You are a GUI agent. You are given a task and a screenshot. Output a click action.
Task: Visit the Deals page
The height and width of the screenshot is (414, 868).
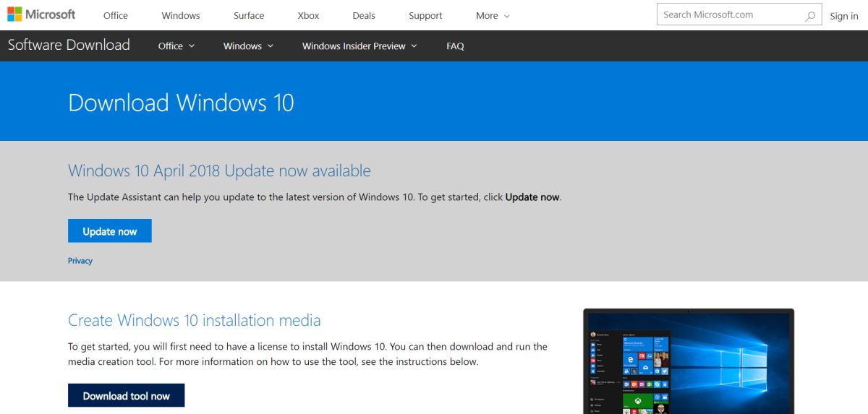coord(364,15)
